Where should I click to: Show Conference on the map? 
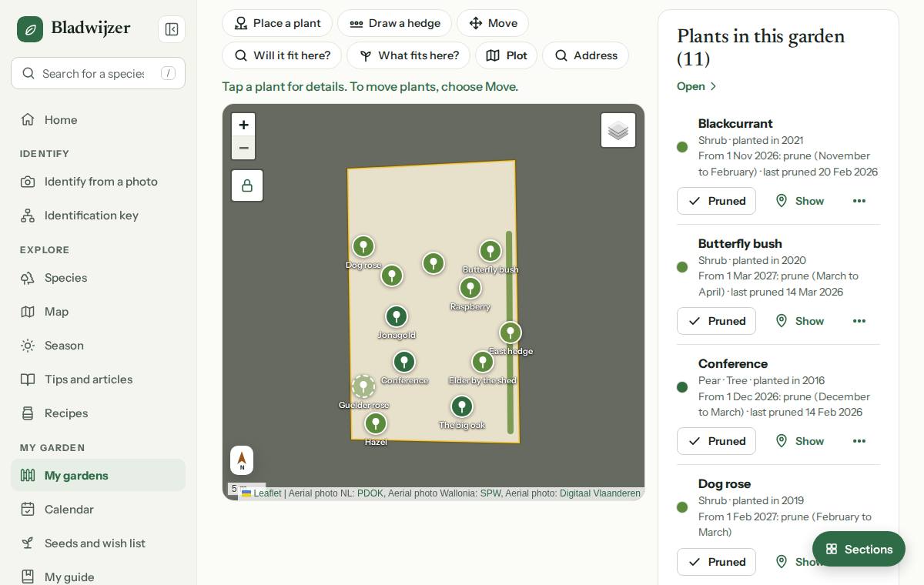pos(799,441)
